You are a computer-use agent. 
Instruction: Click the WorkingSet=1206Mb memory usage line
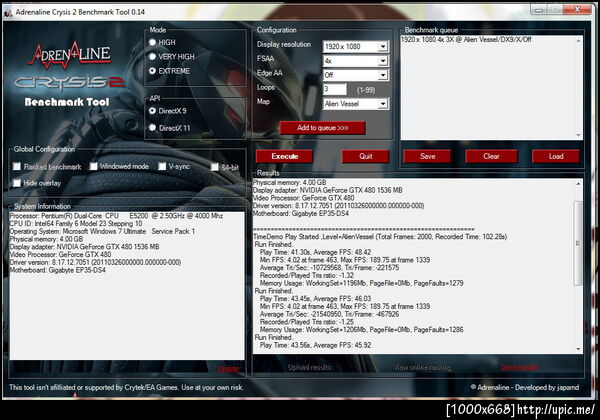362,329
